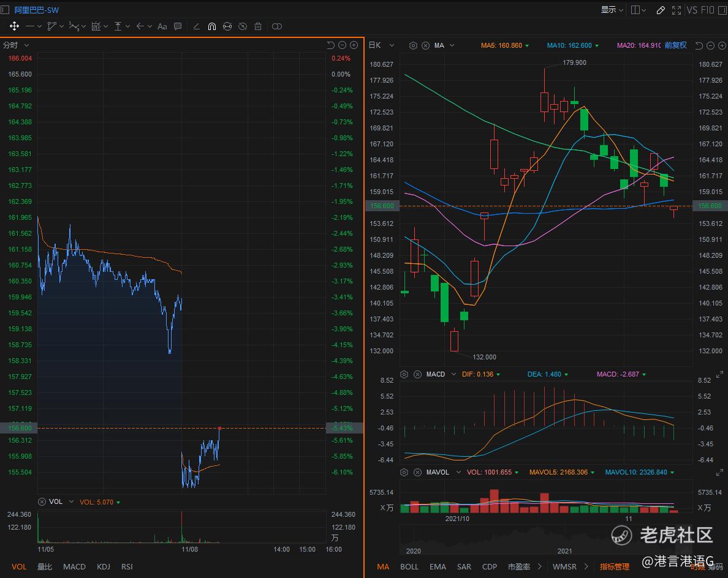Open the chart layout split dropdown
This screenshot has height=578, width=728.
[x=639, y=10]
